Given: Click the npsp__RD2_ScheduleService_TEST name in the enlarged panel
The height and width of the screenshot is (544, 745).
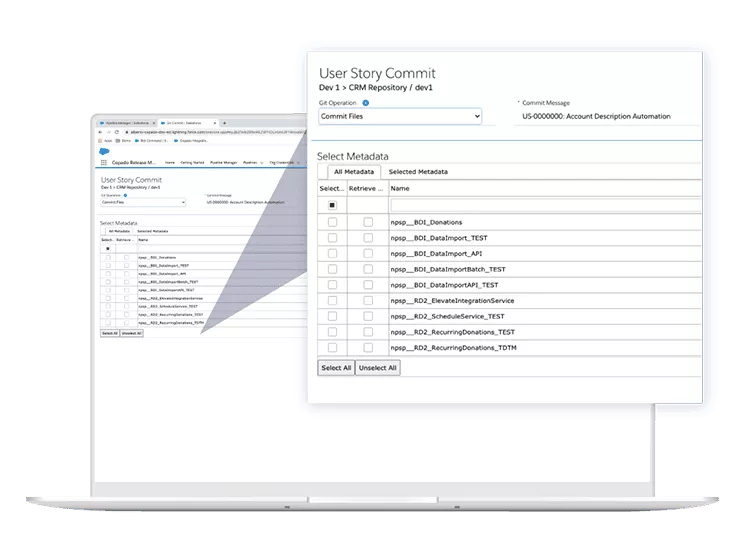Looking at the screenshot, I should coord(448,316).
